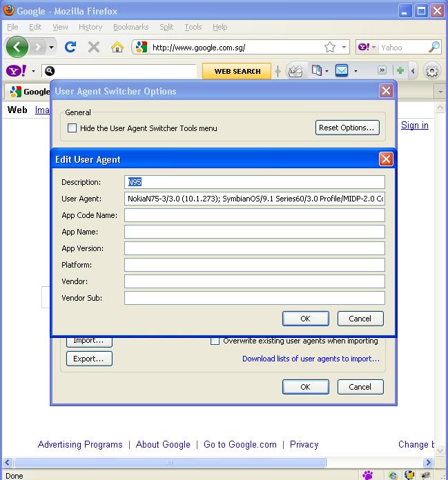Open the View menu
This screenshot has height=480, width=448.
point(60,28)
